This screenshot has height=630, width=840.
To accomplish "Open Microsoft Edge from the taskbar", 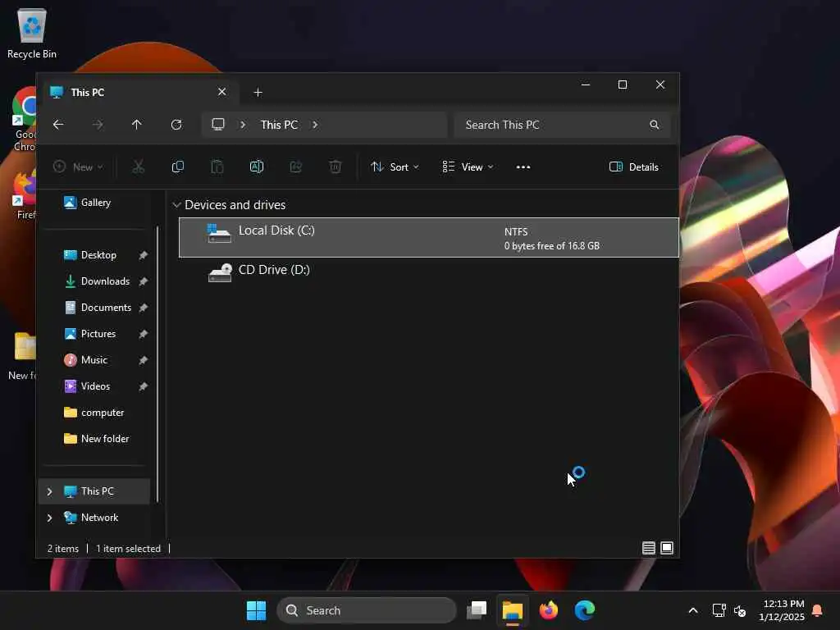I will (x=584, y=610).
